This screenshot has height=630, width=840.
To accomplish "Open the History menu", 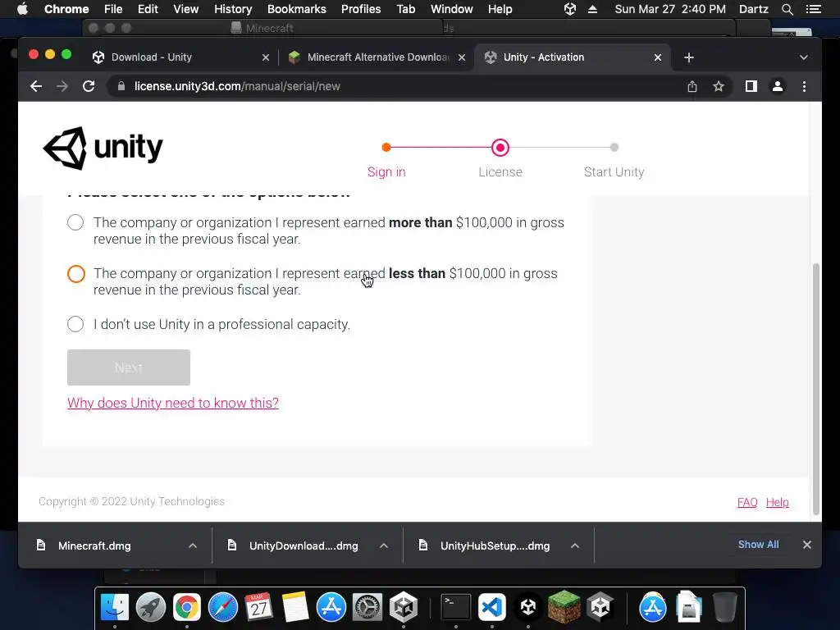I will pyautogui.click(x=233, y=9).
